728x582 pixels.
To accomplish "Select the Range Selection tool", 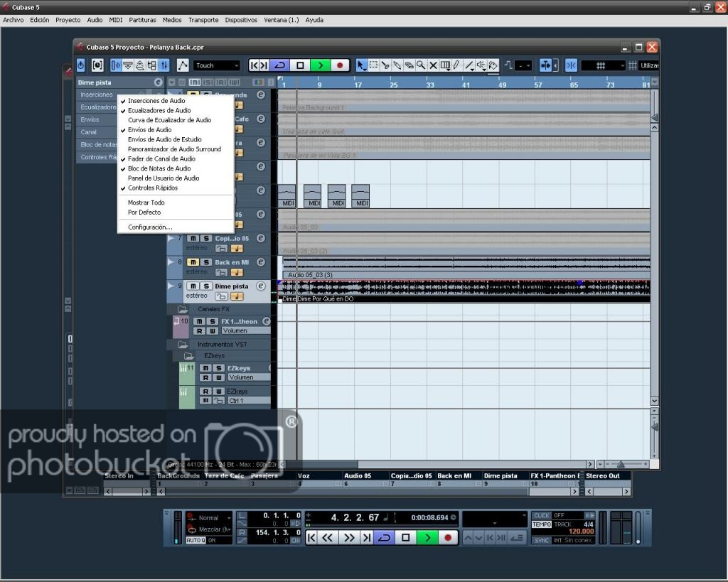I will [x=373, y=65].
